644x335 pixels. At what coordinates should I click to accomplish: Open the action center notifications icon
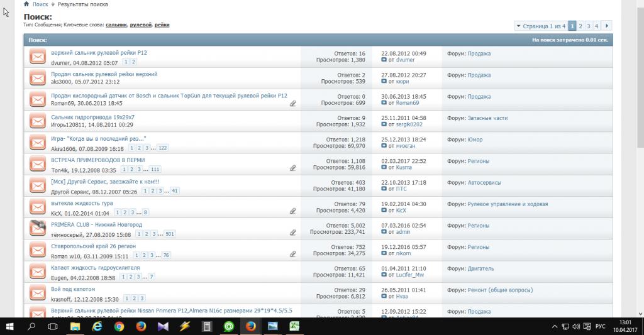587,327
